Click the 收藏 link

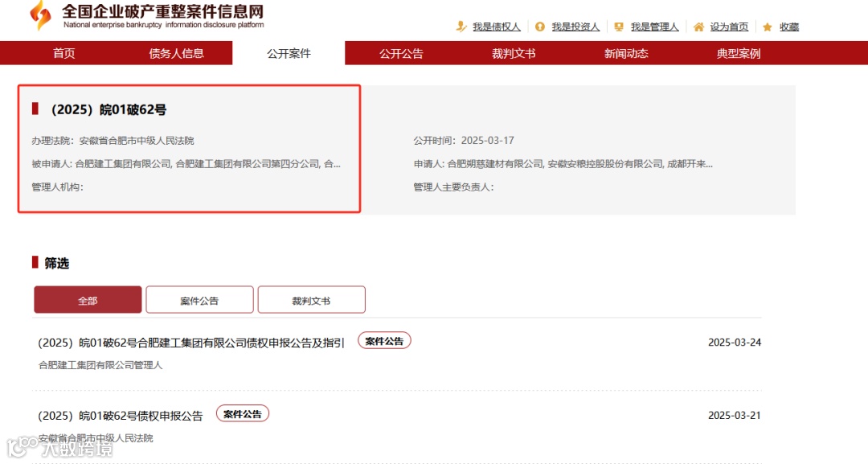click(x=789, y=27)
